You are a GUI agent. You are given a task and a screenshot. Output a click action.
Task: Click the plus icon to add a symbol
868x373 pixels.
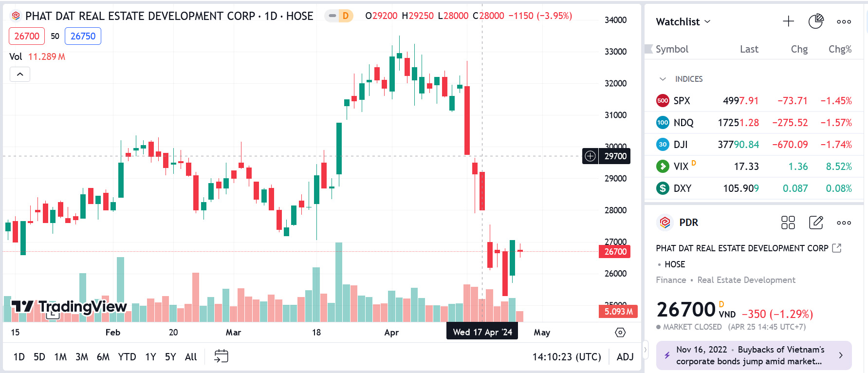[x=788, y=21]
